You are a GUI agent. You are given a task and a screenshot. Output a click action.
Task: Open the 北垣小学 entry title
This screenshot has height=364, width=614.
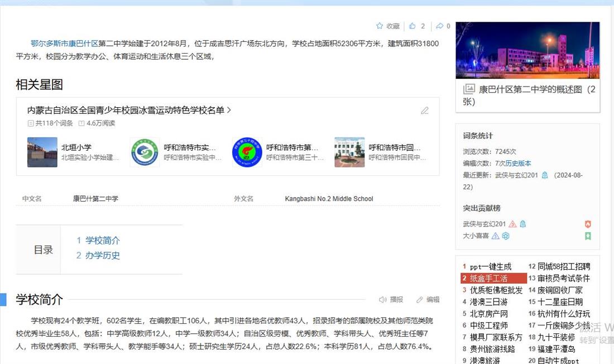(x=76, y=147)
